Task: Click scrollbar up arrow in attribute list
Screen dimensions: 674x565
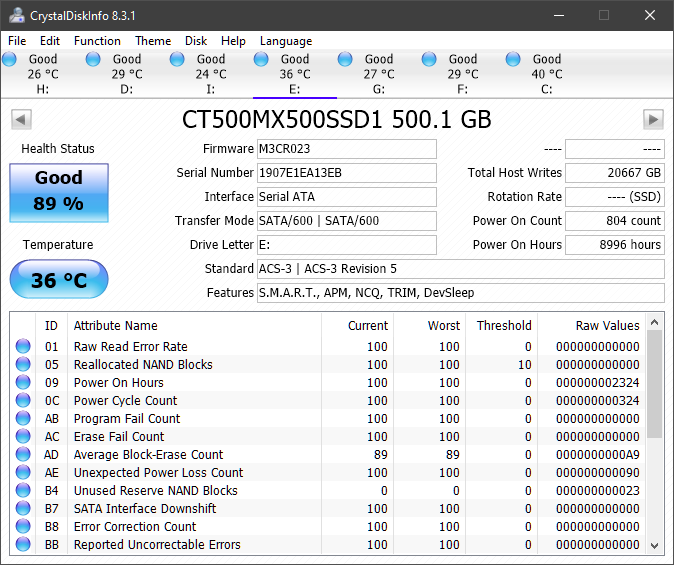Action: (655, 322)
